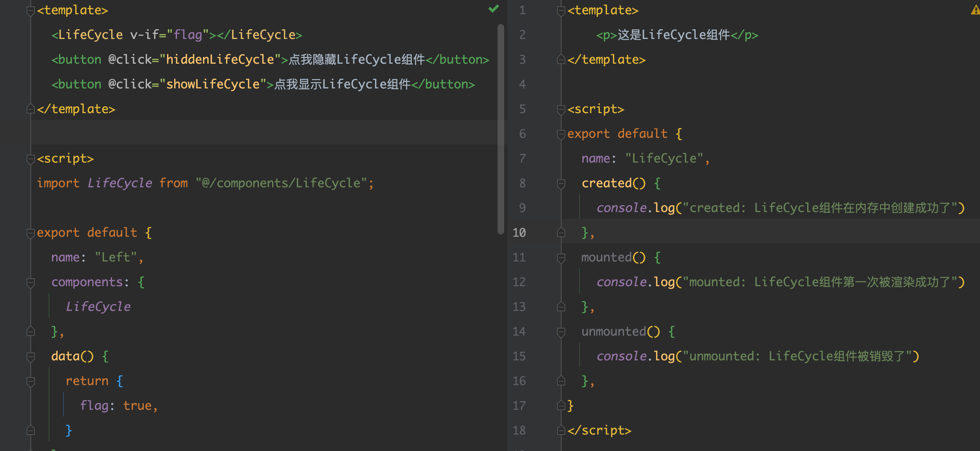Screen dimensions: 980x451
Task: Click the mounted console.log string
Action: [820, 282]
